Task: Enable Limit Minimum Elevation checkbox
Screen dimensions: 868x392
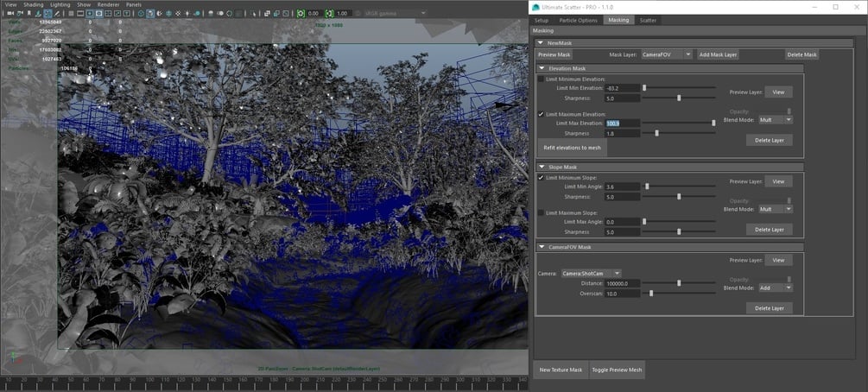Action: pos(542,79)
